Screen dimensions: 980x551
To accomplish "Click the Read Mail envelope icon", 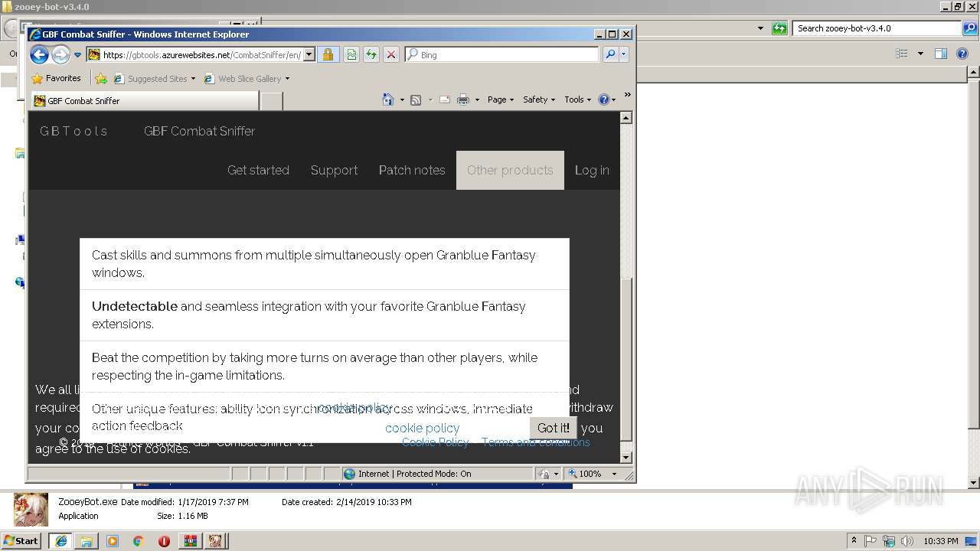I will click(x=444, y=99).
